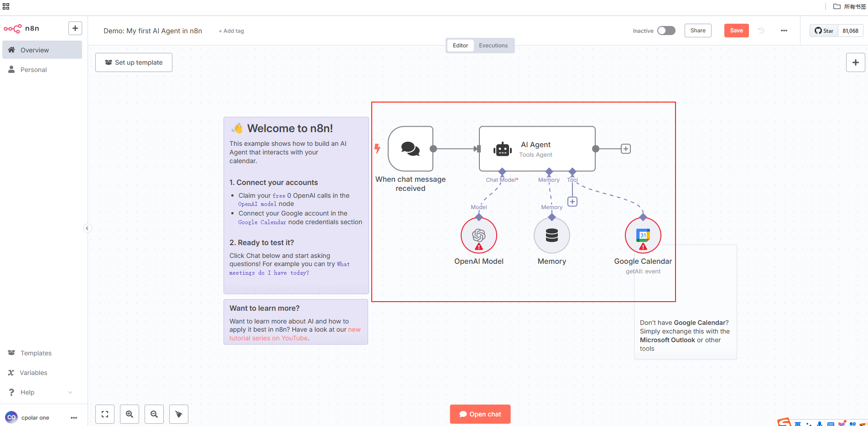Open workflow more options menu
The height and width of the screenshot is (426, 868).
(784, 31)
